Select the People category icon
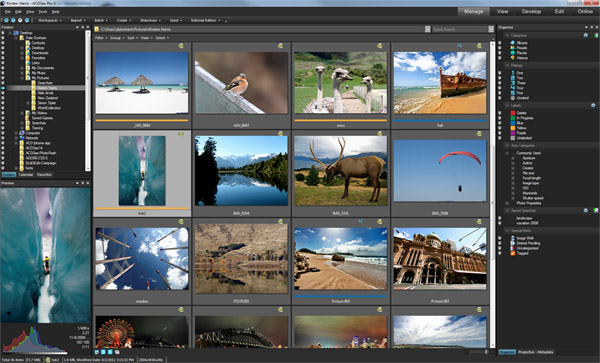600x363 pixels. 512,48
